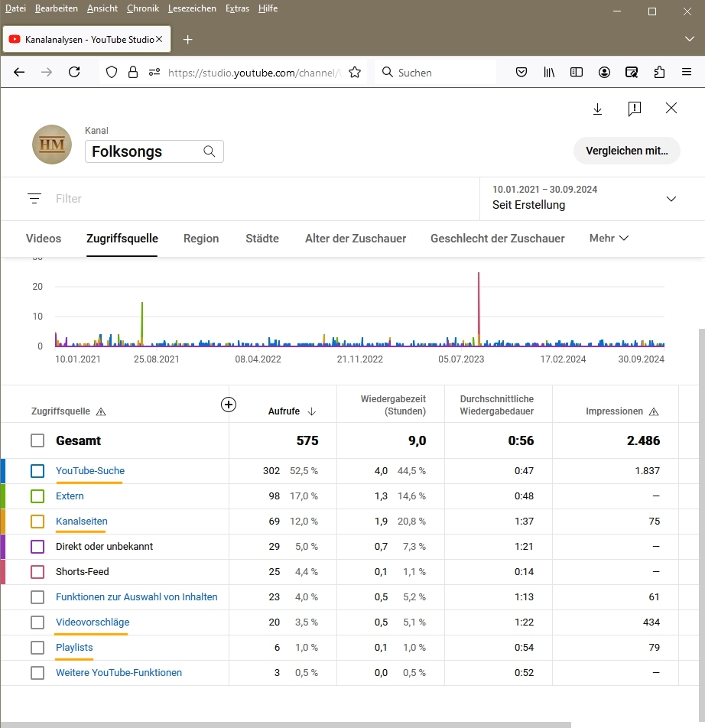Open the YouTube-Suche traffic source link

pos(90,471)
